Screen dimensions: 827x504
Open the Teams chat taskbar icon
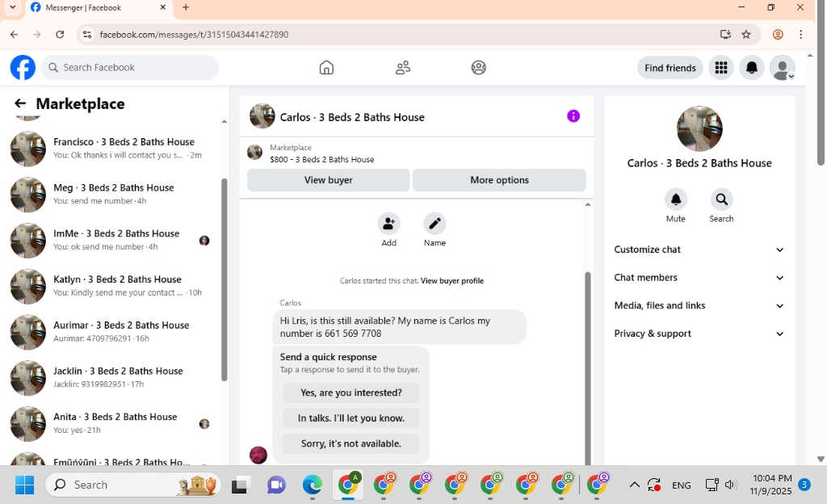[276, 485]
